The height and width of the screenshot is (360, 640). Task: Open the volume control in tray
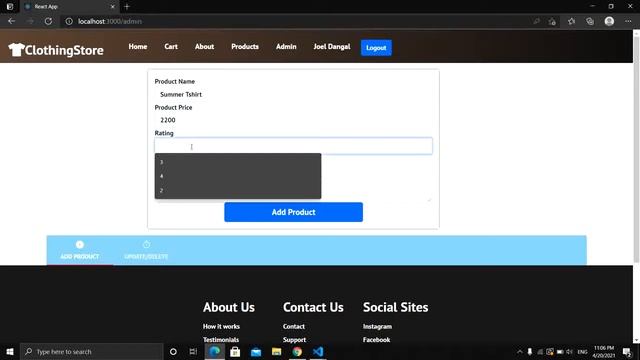570,351
